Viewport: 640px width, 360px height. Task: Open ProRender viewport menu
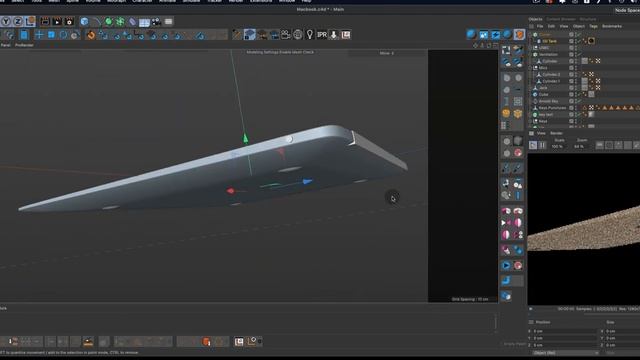(x=24, y=45)
